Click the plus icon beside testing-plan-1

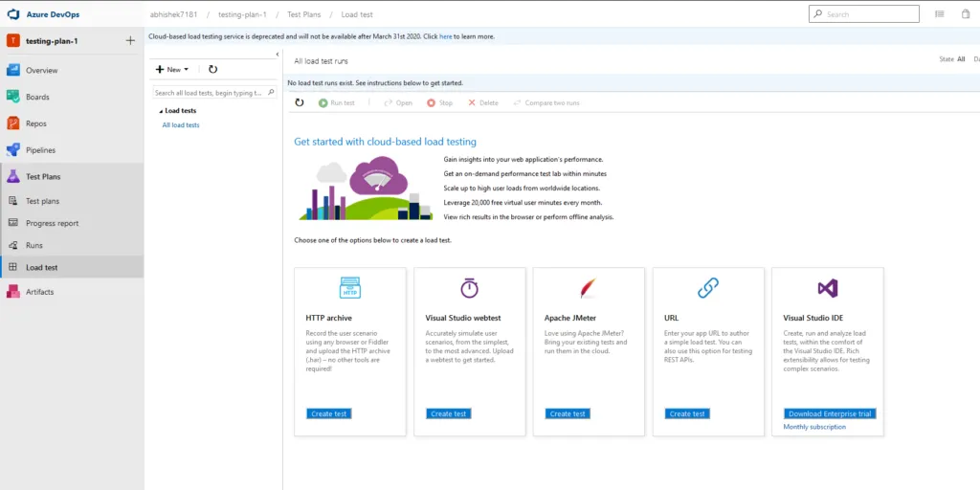coord(130,40)
